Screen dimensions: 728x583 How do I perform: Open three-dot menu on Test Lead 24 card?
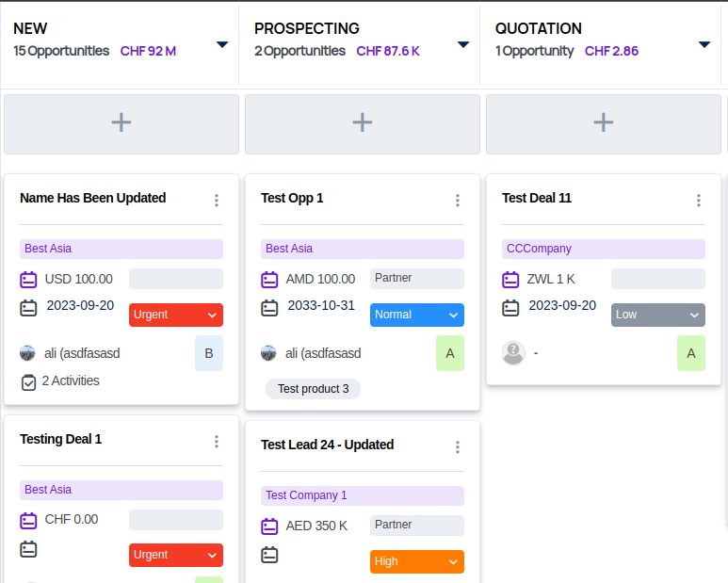tap(458, 446)
